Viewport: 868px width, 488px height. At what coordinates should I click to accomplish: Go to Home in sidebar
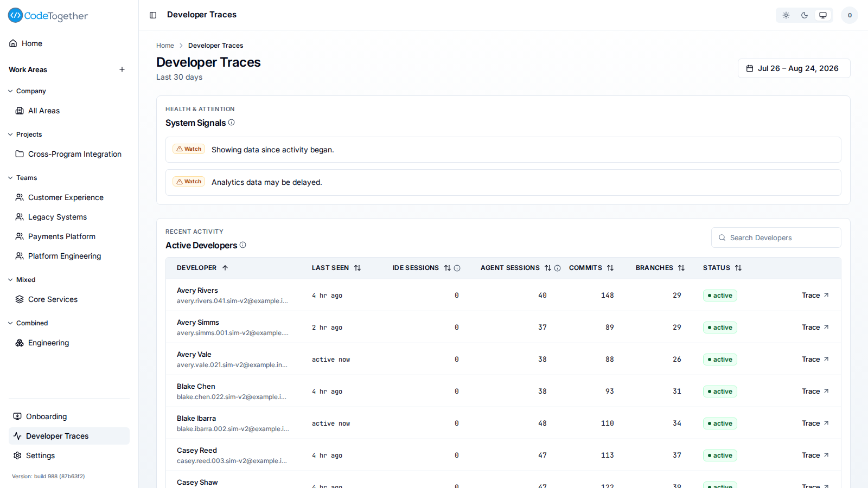(x=69, y=43)
